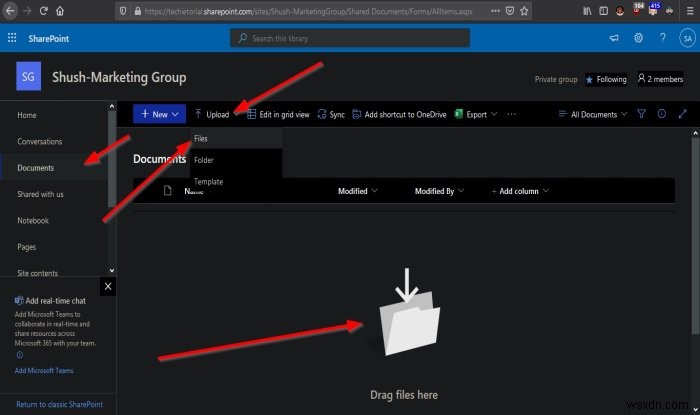
Task: Click the main page vertical scrollbar
Action: tap(695, 235)
